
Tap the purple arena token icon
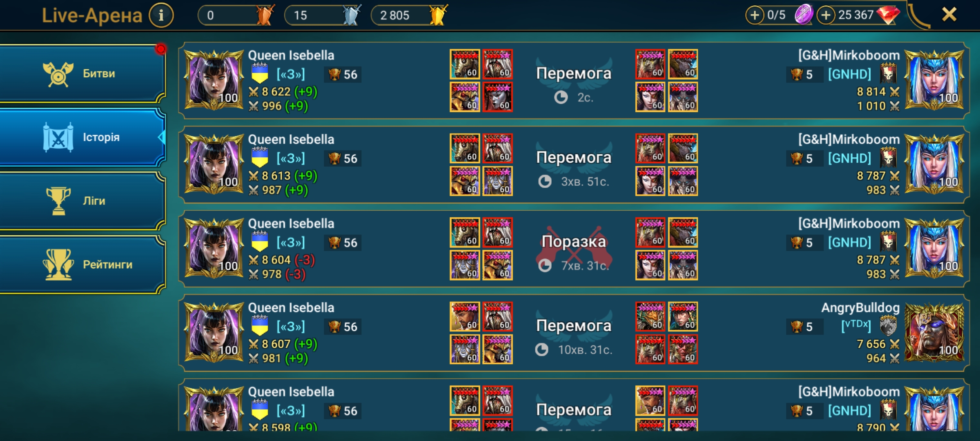click(804, 15)
